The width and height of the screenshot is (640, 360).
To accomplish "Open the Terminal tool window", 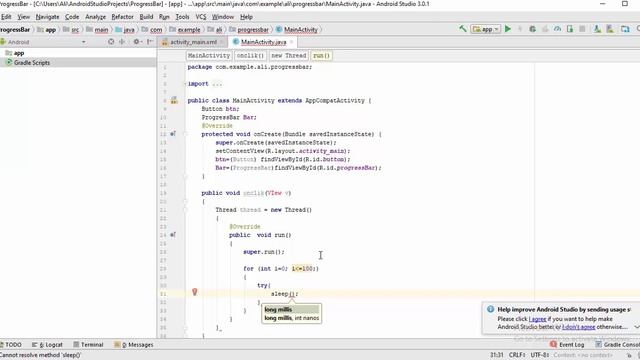I will pyautogui.click(x=88, y=344).
